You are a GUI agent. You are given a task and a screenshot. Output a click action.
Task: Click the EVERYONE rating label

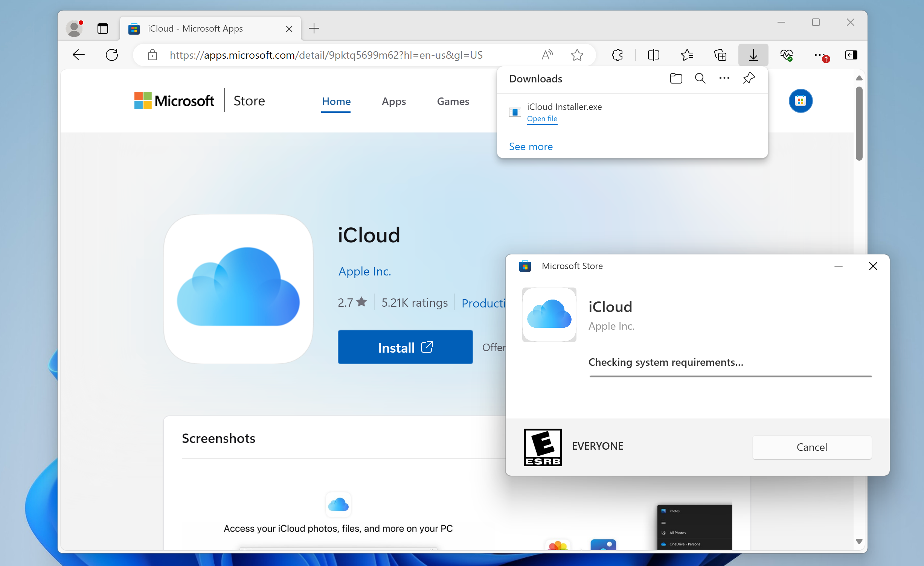coord(598,446)
